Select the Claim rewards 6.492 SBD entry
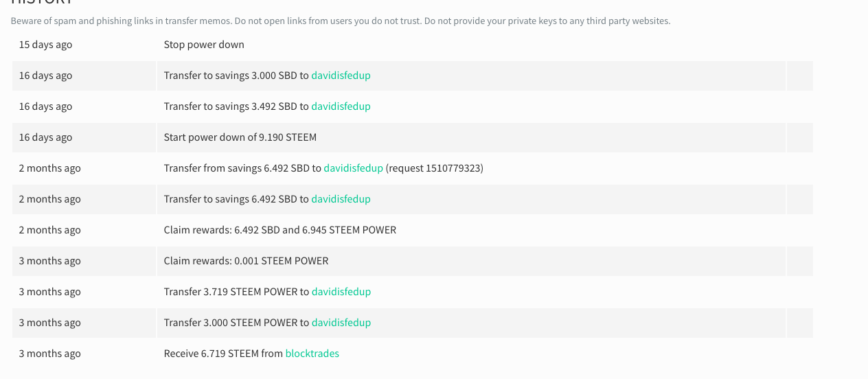 tap(279, 230)
